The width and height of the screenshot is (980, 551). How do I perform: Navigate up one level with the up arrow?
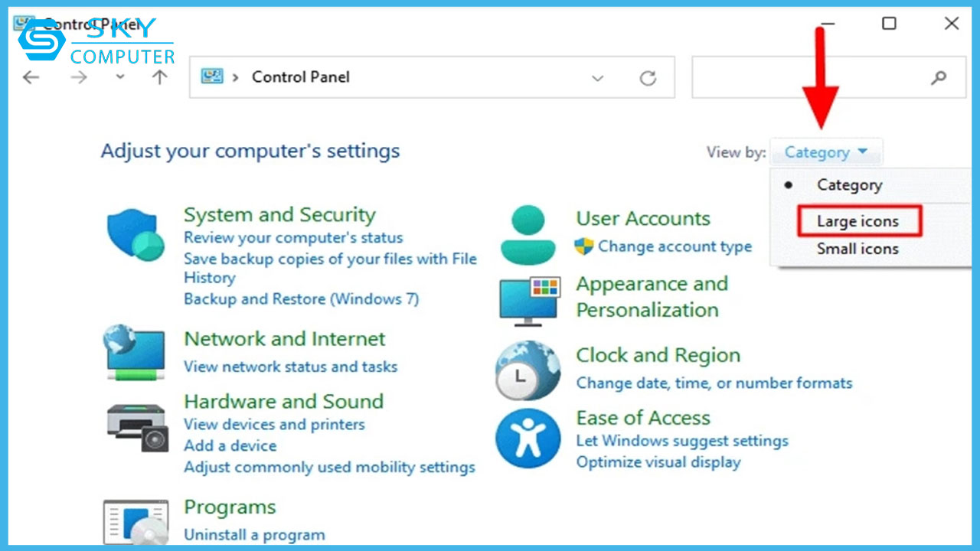click(x=158, y=77)
